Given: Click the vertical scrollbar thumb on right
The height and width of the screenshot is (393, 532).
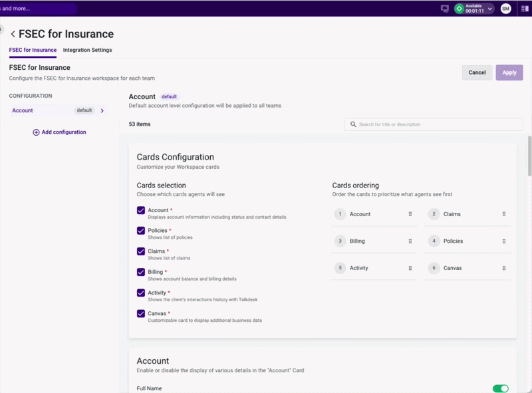Looking at the screenshot, I should pyautogui.click(x=529, y=156).
